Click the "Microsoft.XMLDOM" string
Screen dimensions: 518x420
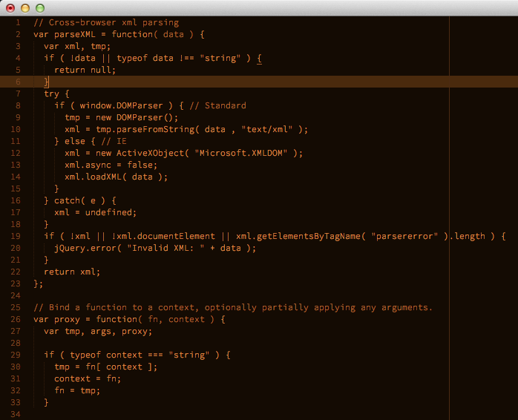(241, 154)
